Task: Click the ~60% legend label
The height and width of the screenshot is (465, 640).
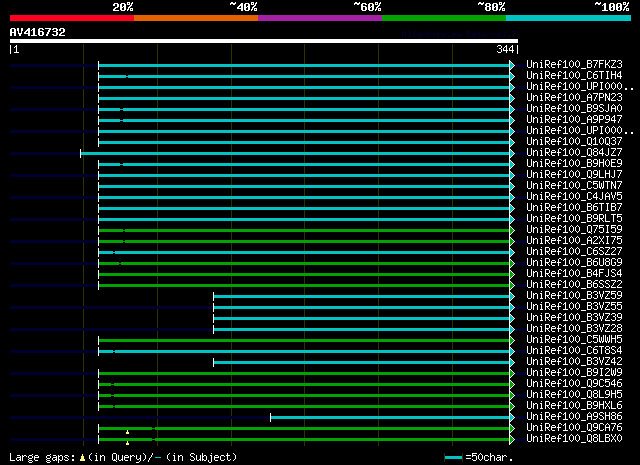Action: (367, 7)
